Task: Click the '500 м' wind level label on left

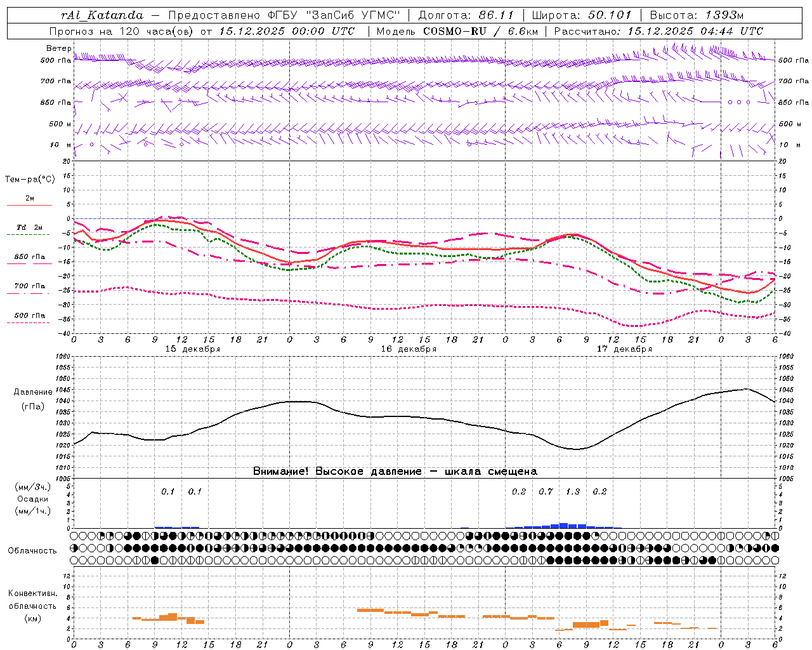Action: (60, 124)
